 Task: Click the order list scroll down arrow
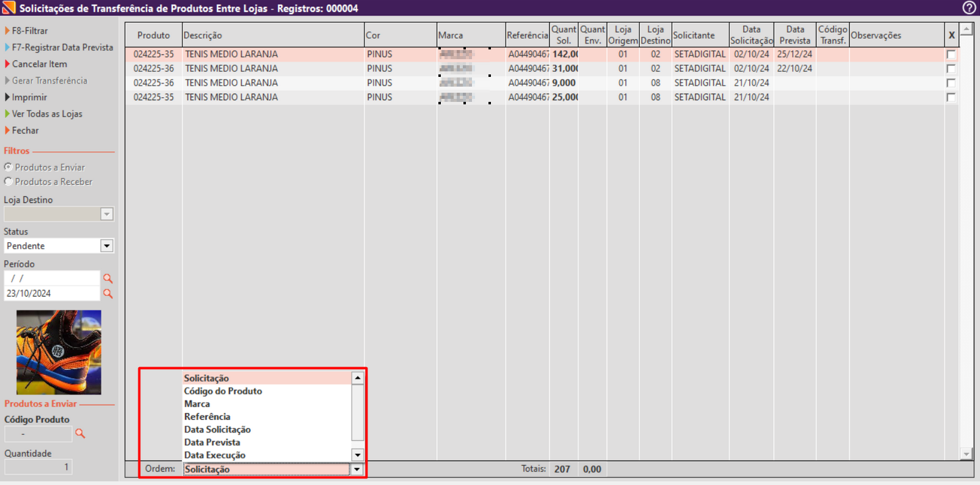pyautogui.click(x=358, y=455)
